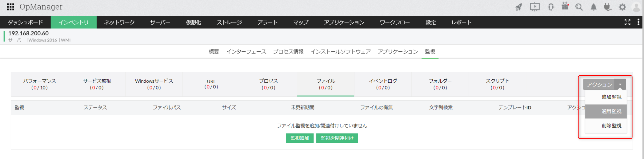Image resolution: width=644 pixels, height=159 pixels.
Task: Select the Windowsサービス monitor tab
Action: [154, 84]
